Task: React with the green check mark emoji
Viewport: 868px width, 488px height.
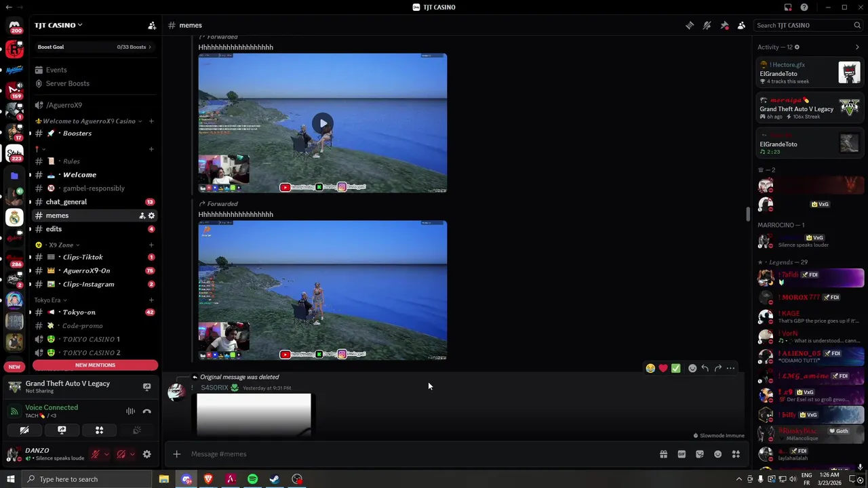Action: pos(675,368)
